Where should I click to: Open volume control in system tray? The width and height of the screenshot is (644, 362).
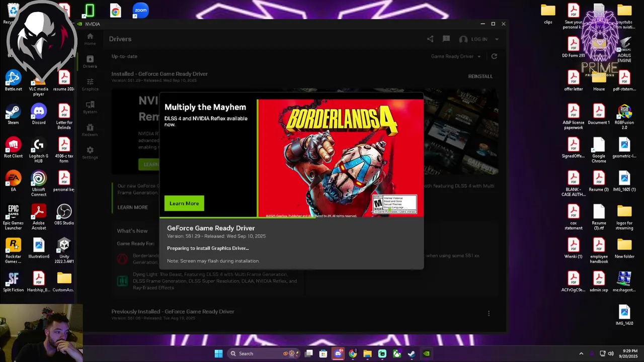click(x=612, y=353)
